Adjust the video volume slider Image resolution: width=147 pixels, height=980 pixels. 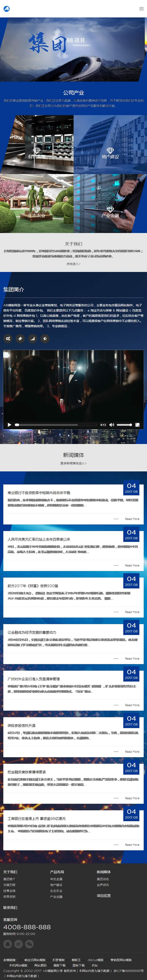(124, 424)
